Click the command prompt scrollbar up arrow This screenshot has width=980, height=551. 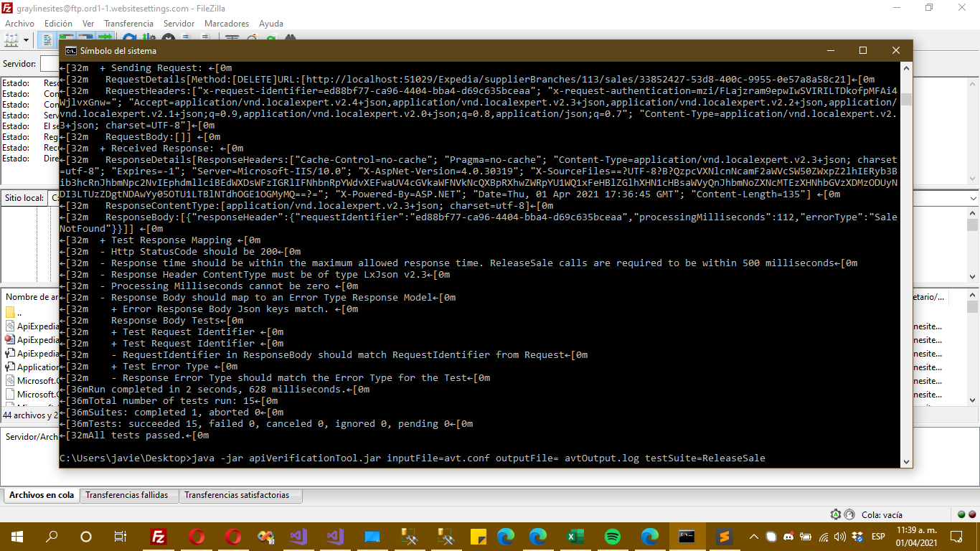(x=907, y=68)
